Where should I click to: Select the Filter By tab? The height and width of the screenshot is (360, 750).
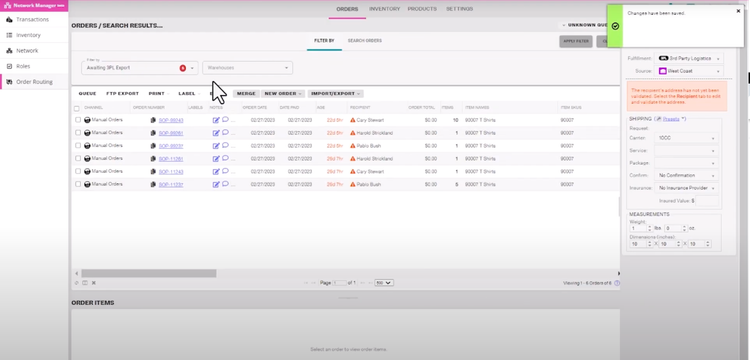pos(324,41)
